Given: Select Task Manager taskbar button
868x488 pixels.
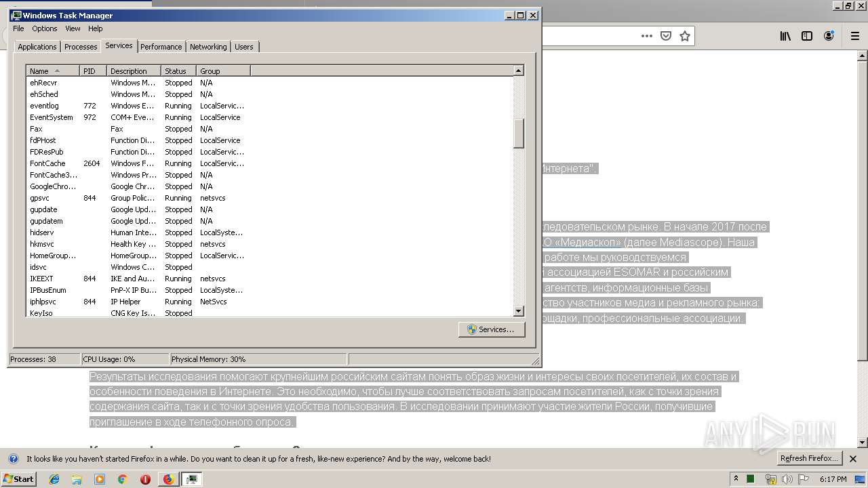Looking at the screenshot, I should pyautogui.click(x=191, y=479).
